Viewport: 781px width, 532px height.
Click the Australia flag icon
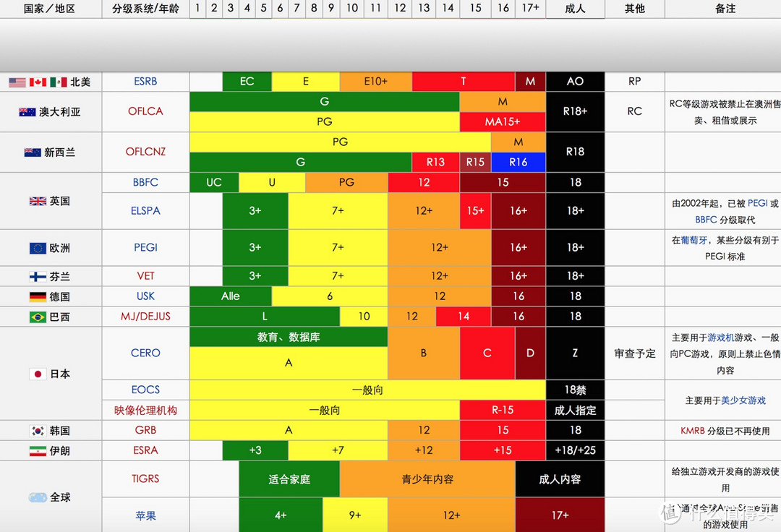point(27,112)
